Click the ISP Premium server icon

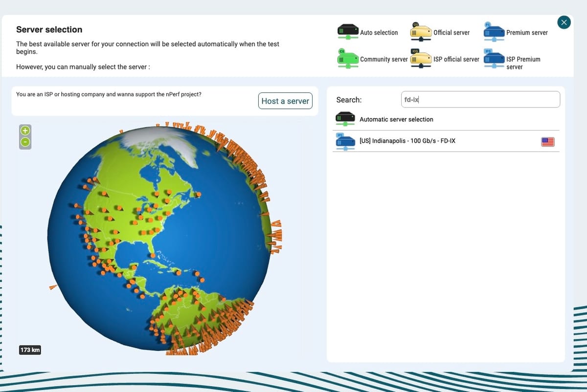(494, 59)
